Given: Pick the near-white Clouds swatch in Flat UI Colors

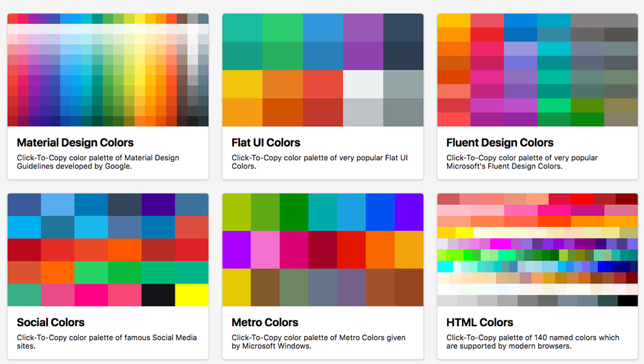Looking at the screenshot, I should [x=363, y=84].
